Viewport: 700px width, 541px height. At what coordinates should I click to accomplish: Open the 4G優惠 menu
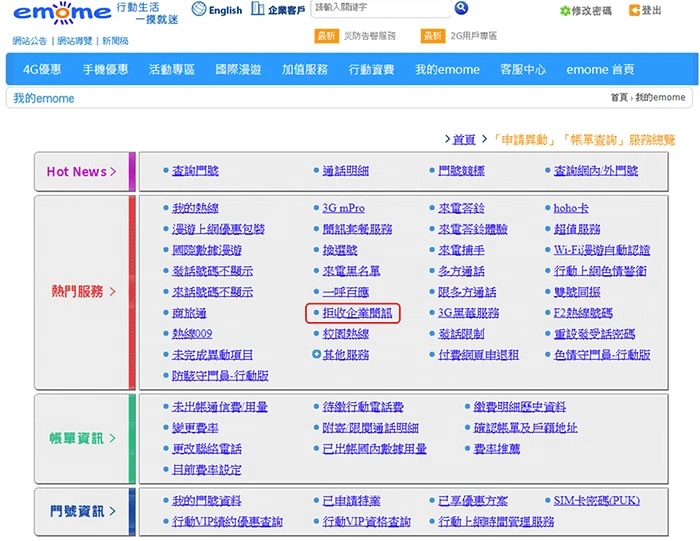point(42,69)
